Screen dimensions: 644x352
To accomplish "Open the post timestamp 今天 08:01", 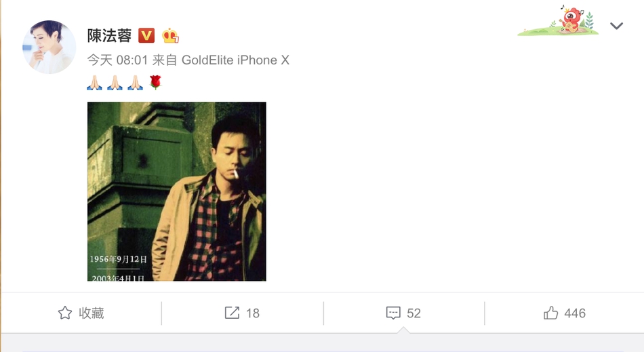I will click(x=117, y=60).
